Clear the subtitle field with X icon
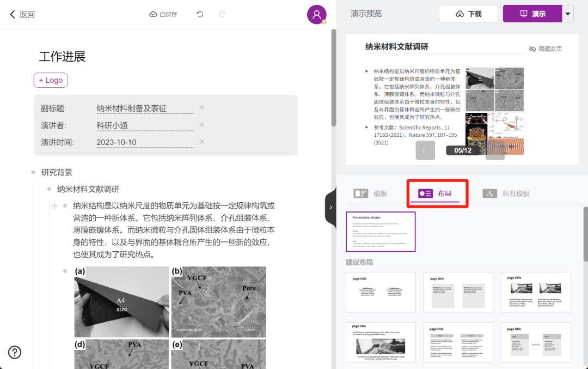588x369 pixels. (x=201, y=108)
